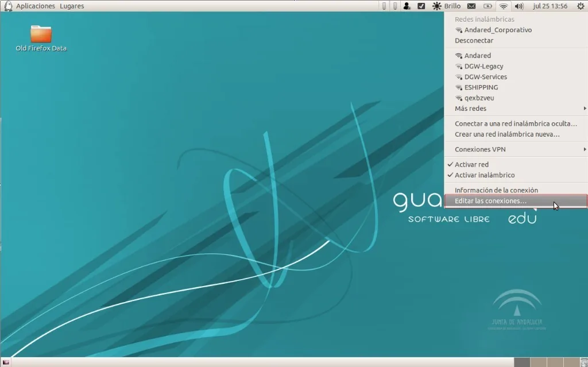The height and width of the screenshot is (367, 588).
Task: Close the network menu via Wi-Fi icon
Action: (x=504, y=6)
